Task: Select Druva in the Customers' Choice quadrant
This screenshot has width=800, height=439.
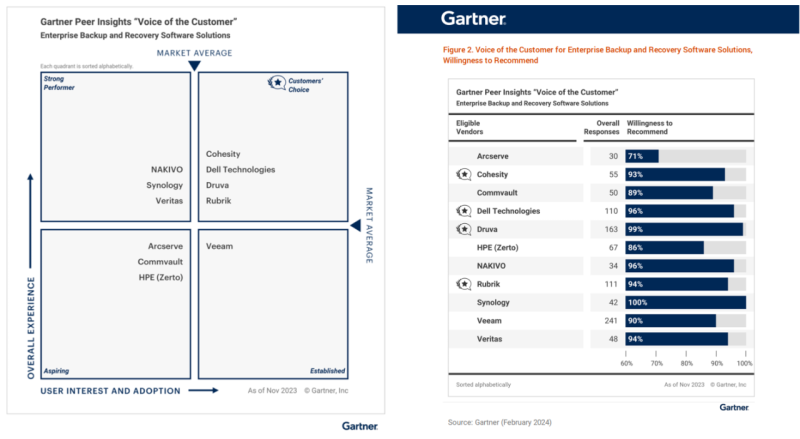Action: (217, 185)
